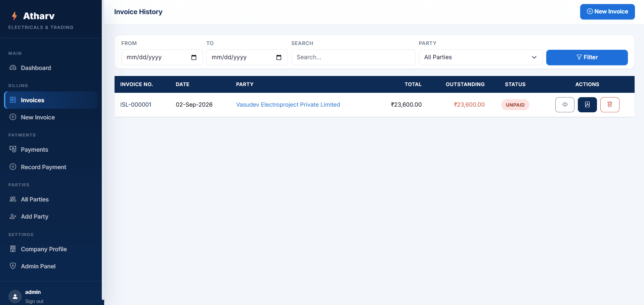Open the FROM date calendar picker
The width and height of the screenshot is (644, 305).
(194, 58)
